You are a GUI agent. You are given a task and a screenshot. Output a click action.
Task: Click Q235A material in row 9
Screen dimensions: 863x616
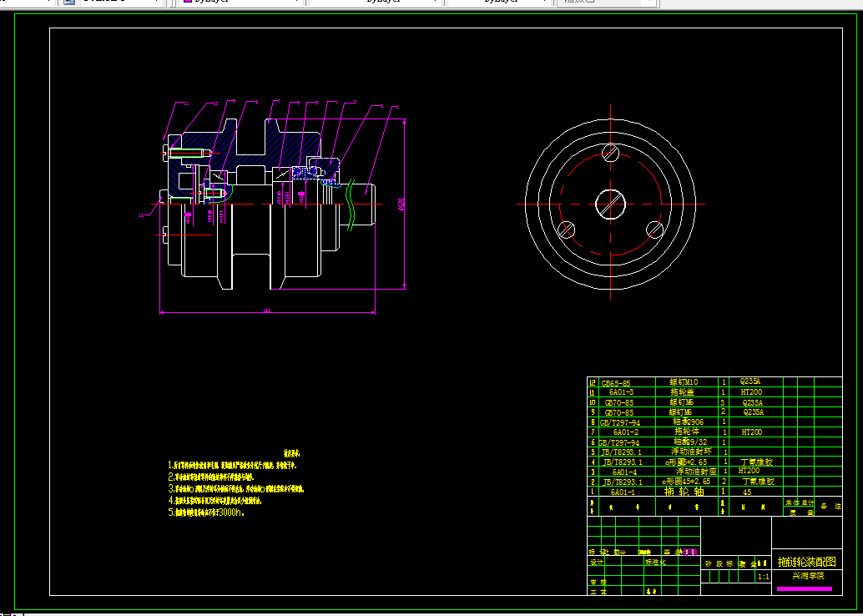(754, 412)
